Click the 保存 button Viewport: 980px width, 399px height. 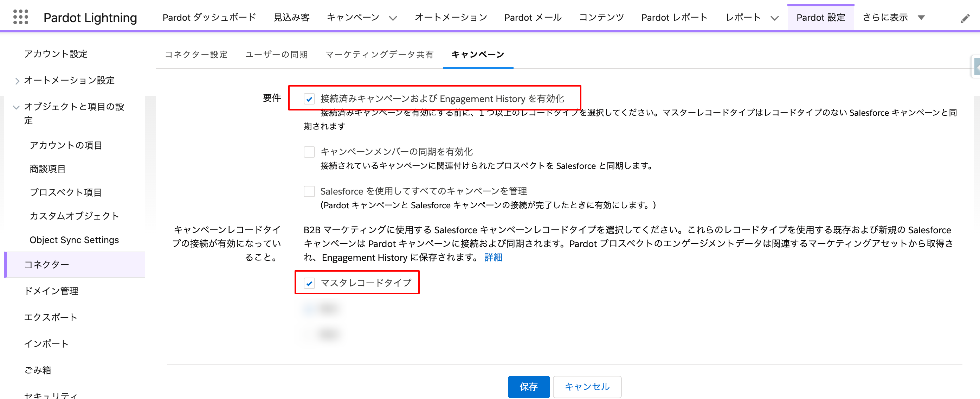528,386
